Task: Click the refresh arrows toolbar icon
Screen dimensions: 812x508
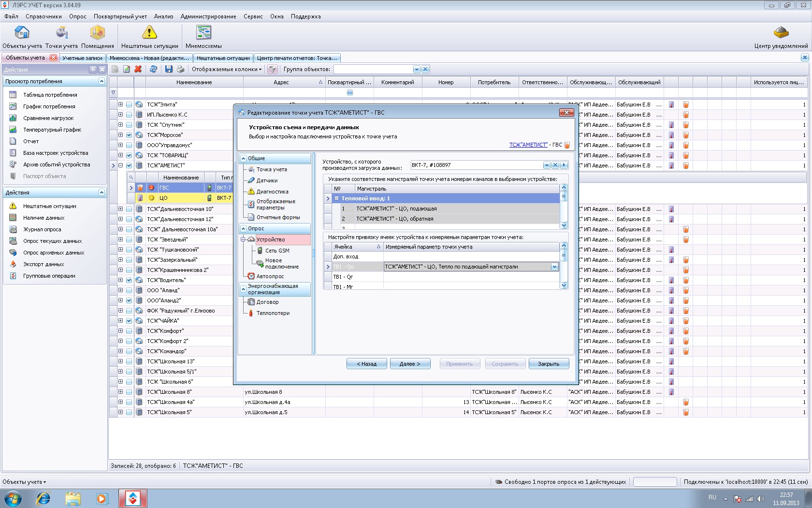Action: (153, 69)
